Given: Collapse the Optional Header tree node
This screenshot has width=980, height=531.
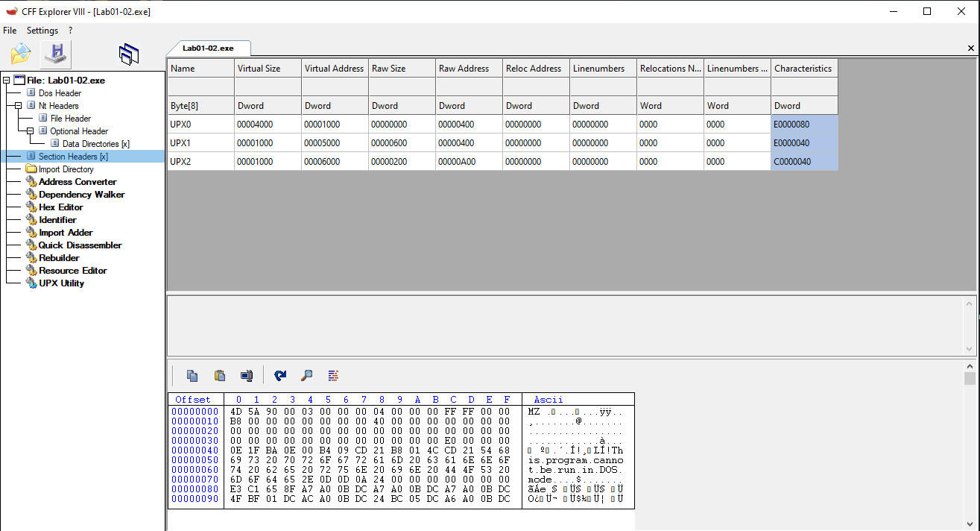Looking at the screenshot, I should pos(31,131).
